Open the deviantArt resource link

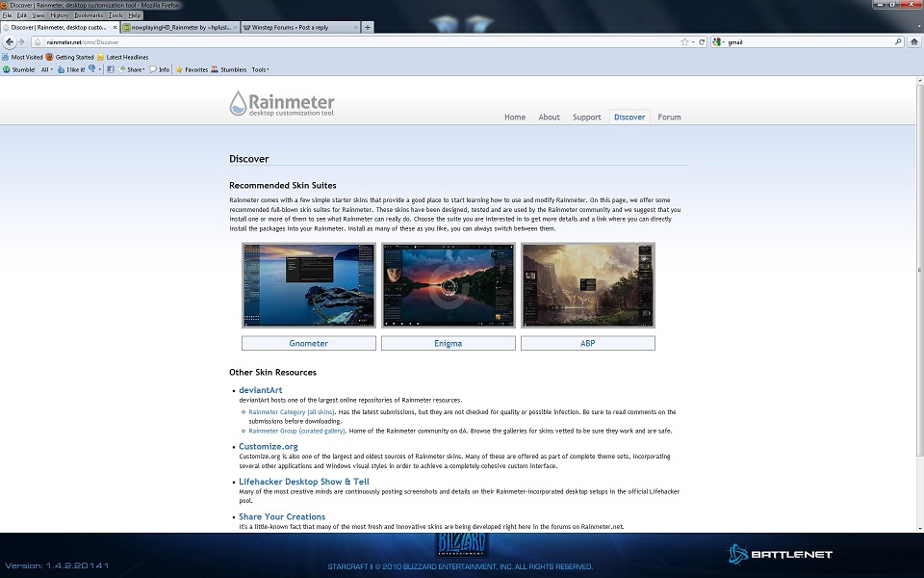260,390
